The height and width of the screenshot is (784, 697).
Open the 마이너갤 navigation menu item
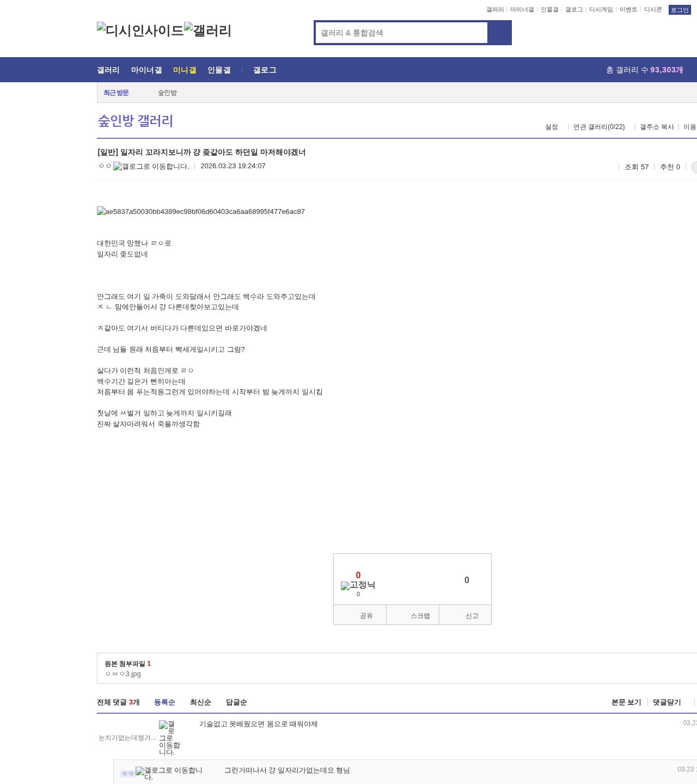[146, 70]
